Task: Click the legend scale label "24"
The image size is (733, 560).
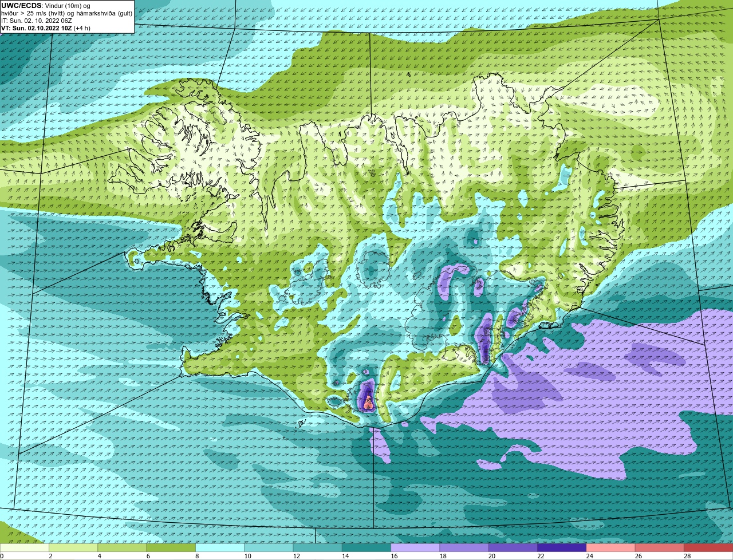Action: [x=589, y=556]
